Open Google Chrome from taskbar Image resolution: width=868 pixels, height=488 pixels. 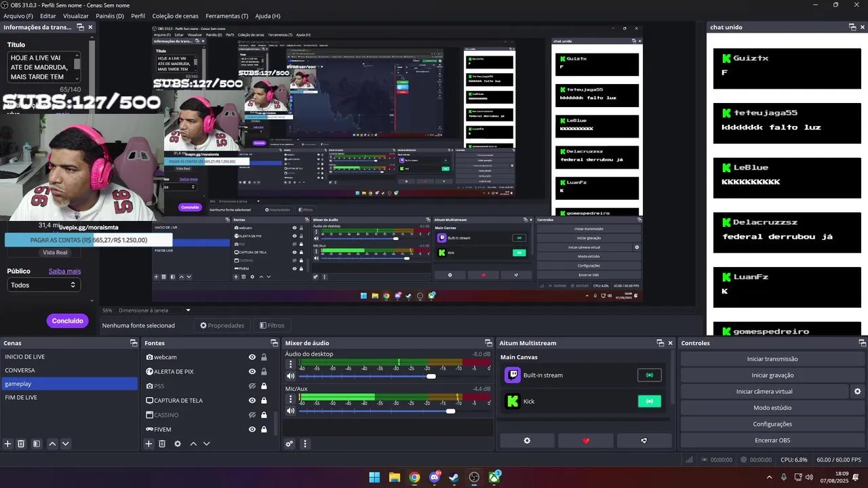(x=414, y=477)
